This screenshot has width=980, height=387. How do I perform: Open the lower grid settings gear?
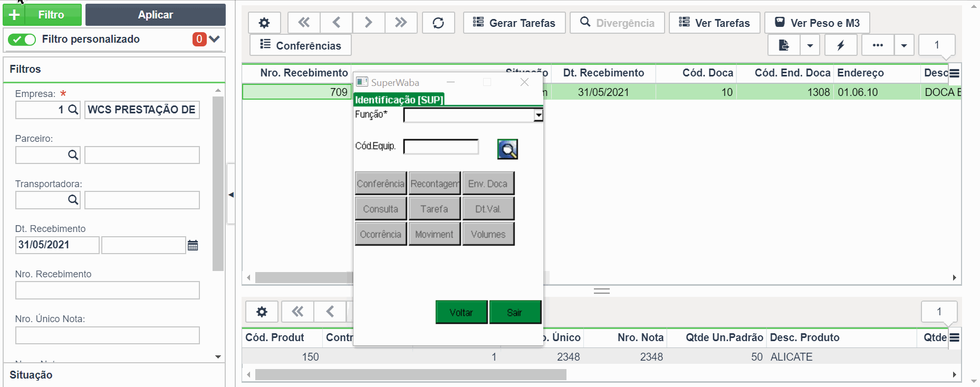point(262,312)
